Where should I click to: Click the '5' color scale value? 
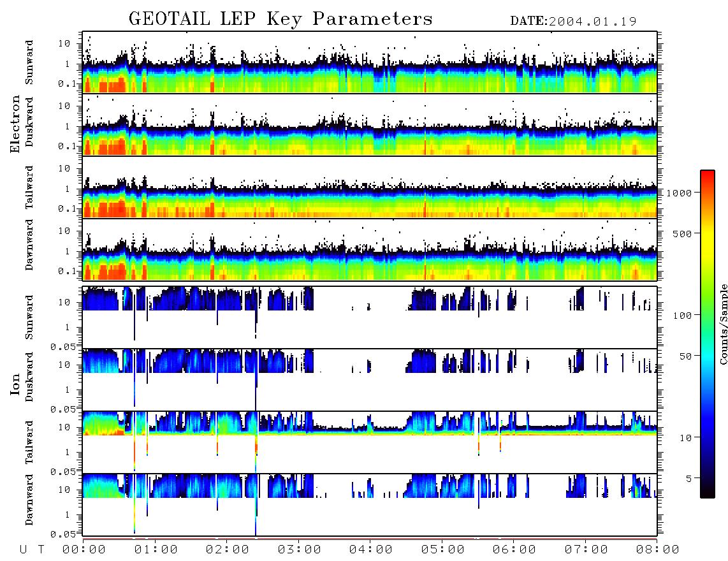pyautogui.click(x=688, y=479)
